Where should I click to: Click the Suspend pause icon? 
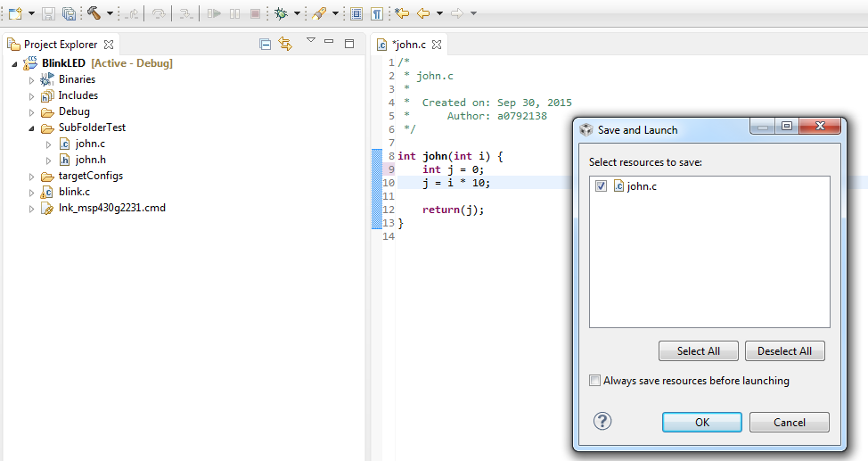click(234, 13)
